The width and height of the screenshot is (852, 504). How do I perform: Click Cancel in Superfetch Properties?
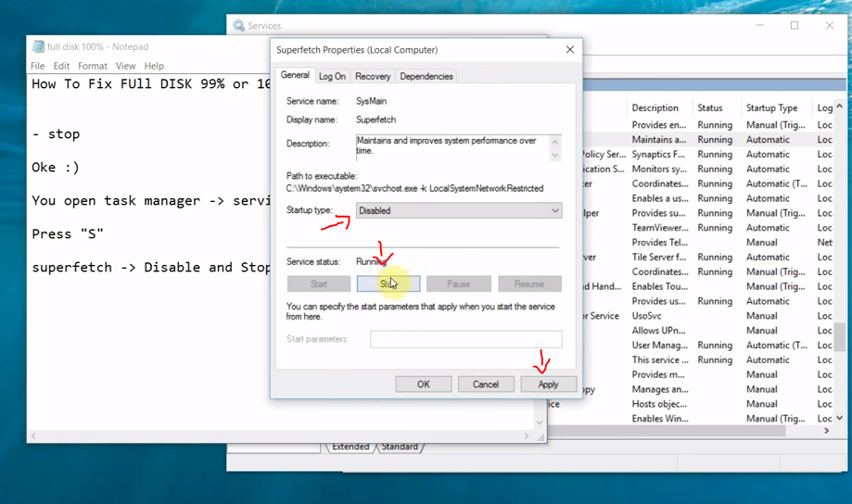click(x=486, y=384)
